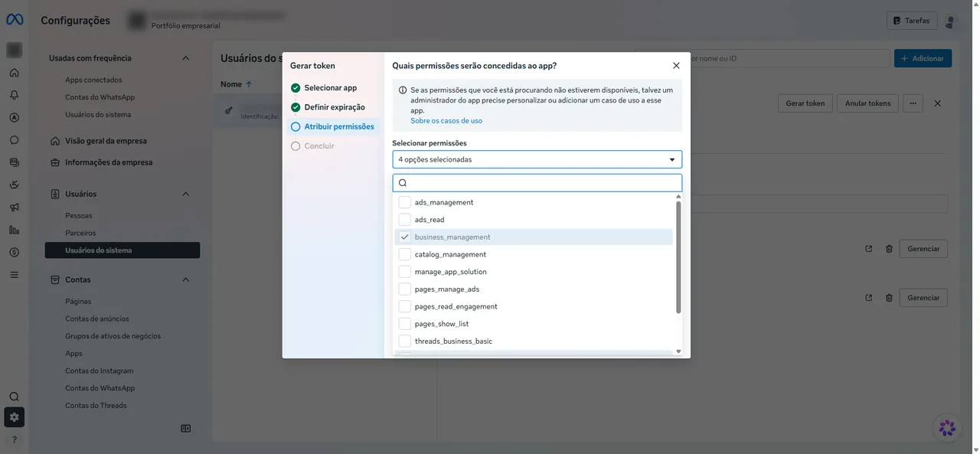The width and height of the screenshot is (980, 454).
Task: Open the megaphone ads icon in left rail
Action: coord(14,207)
